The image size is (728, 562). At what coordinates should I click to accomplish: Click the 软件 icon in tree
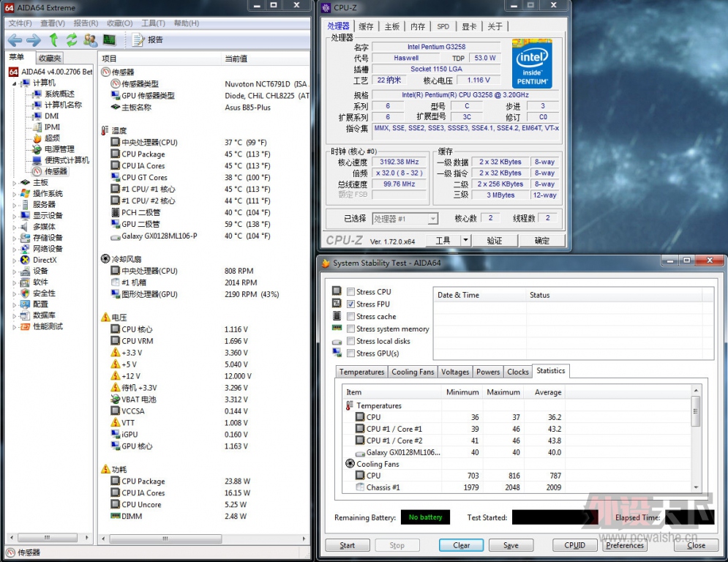[26, 282]
